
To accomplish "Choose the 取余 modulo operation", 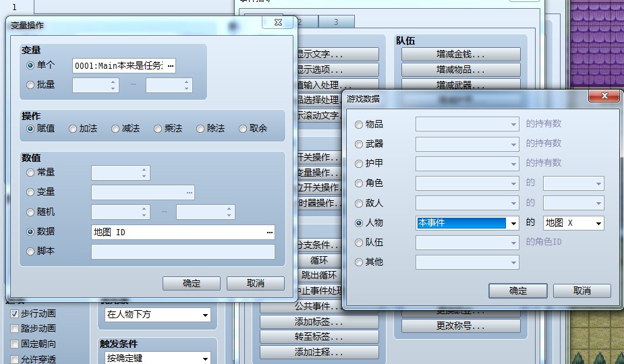I will pos(243,129).
